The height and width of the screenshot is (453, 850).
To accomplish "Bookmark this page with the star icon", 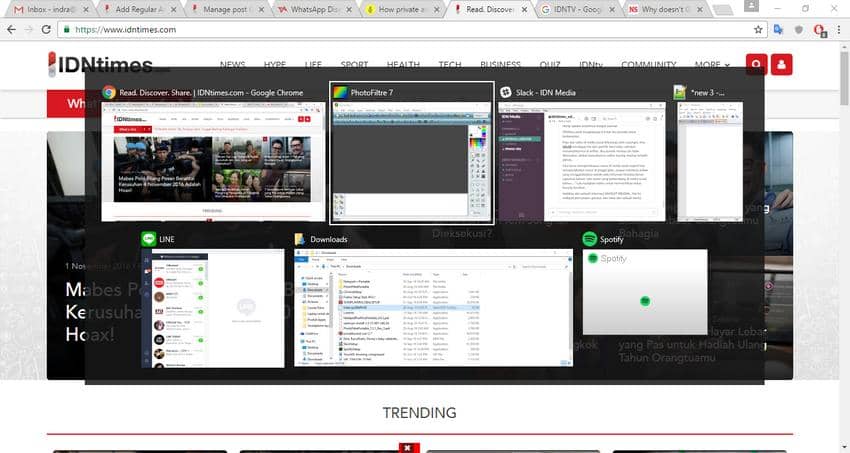I will coord(759,30).
